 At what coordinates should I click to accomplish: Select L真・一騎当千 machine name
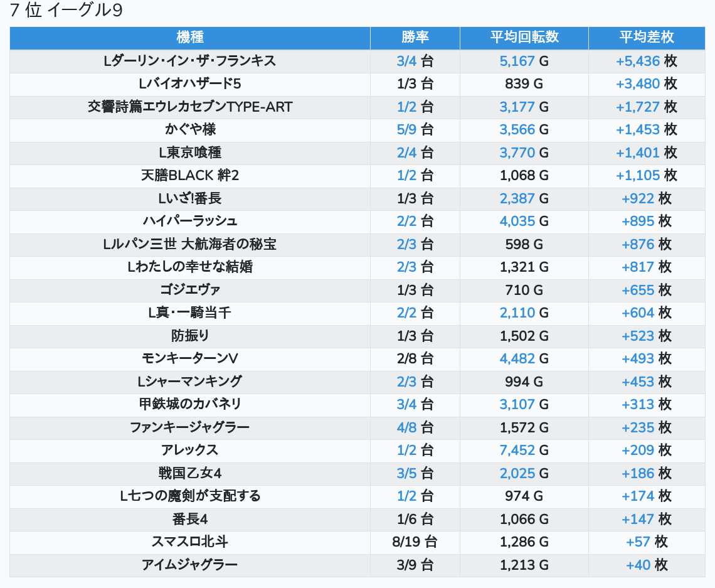point(189,313)
